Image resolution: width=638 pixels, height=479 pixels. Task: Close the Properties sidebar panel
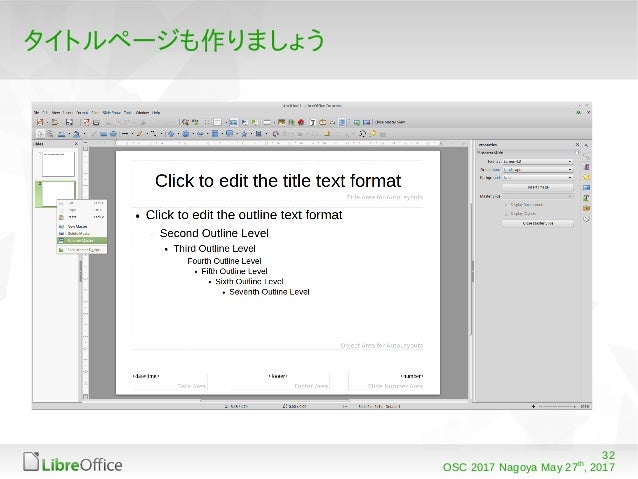click(577, 144)
